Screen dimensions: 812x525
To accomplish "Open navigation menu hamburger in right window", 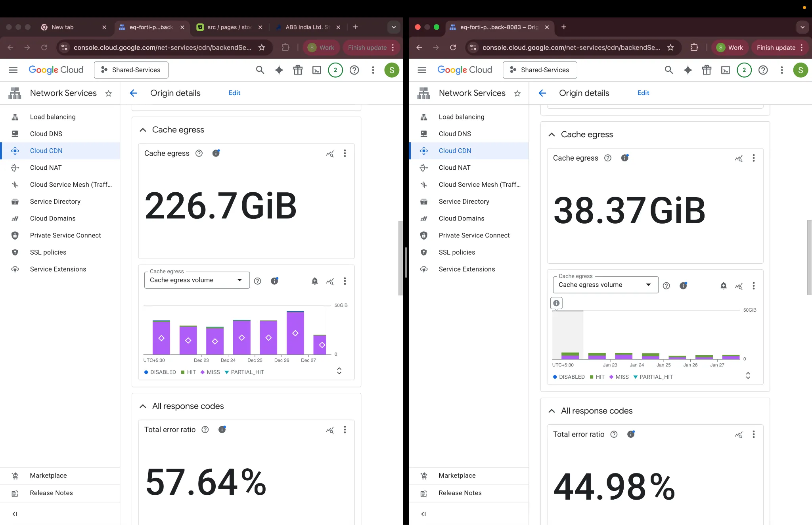I will tap(422, 70).
